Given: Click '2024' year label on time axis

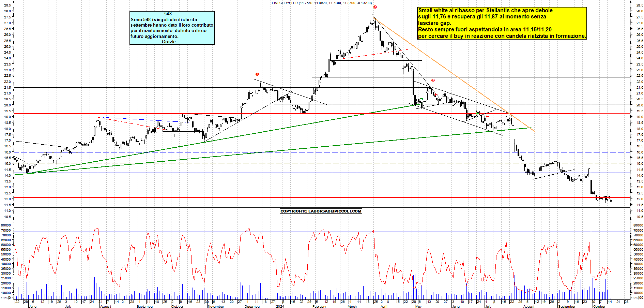Looking at the screenshot, I should (x=280, y=306).
